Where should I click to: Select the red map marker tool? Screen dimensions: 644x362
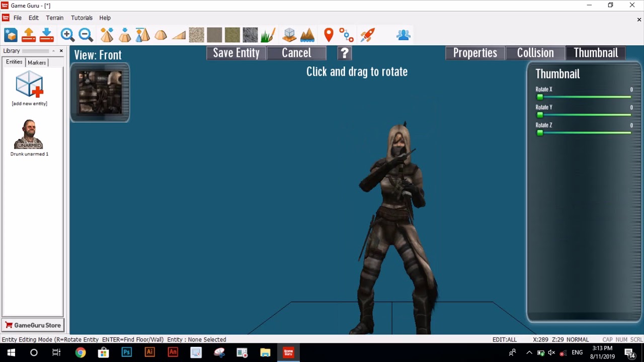[329, 35]
